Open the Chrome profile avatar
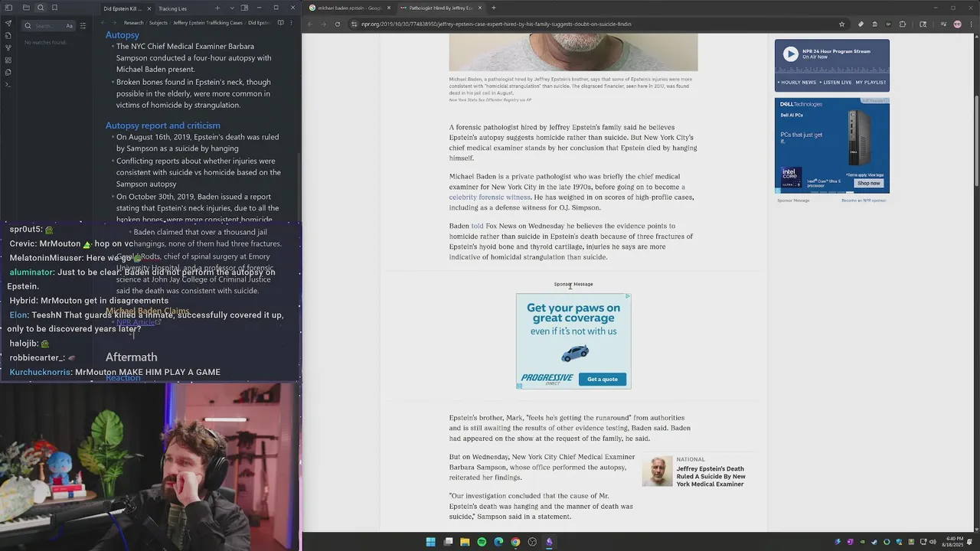980x551 pixels. tap(957, 24)
